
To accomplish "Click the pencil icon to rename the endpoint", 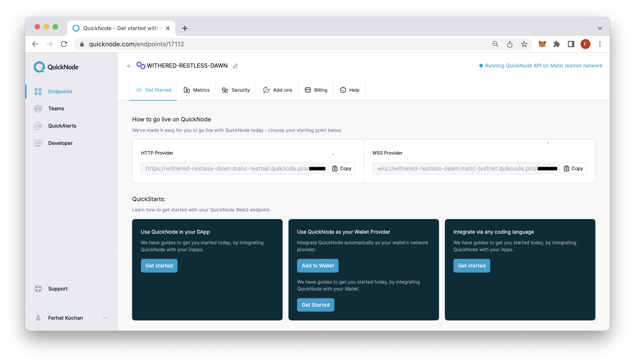I will (235, 66).
